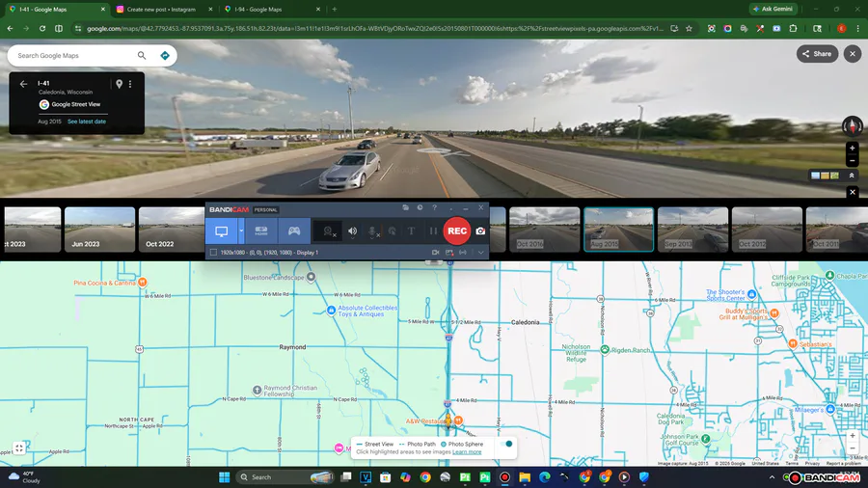
Task: Click location pin icon in I-41 card
Action: point(119,84)
